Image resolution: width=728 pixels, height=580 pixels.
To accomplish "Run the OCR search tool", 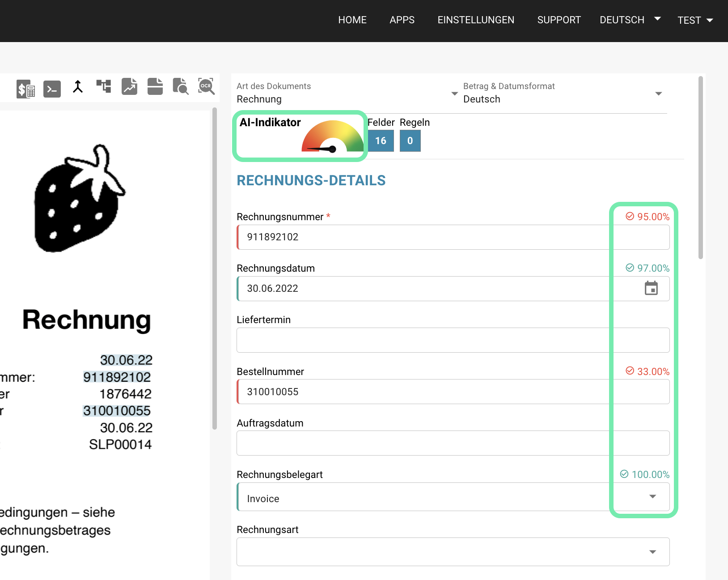I will click(206, 86).
